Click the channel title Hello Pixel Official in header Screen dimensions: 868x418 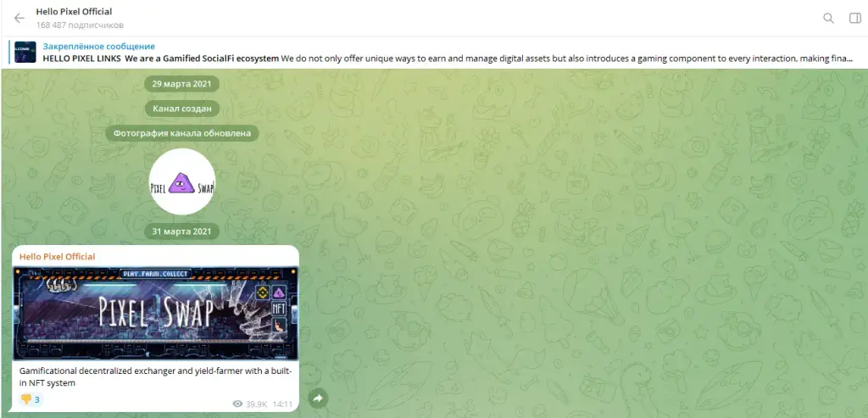pyautogui.click(x=74, y=11)
